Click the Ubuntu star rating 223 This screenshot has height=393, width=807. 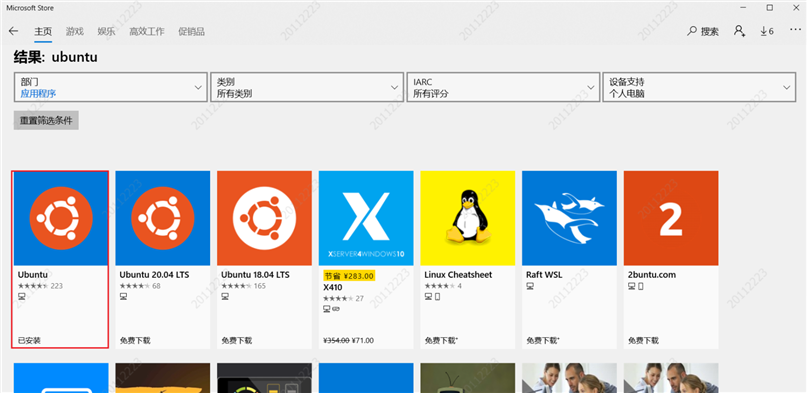click(x=40, y=286)
